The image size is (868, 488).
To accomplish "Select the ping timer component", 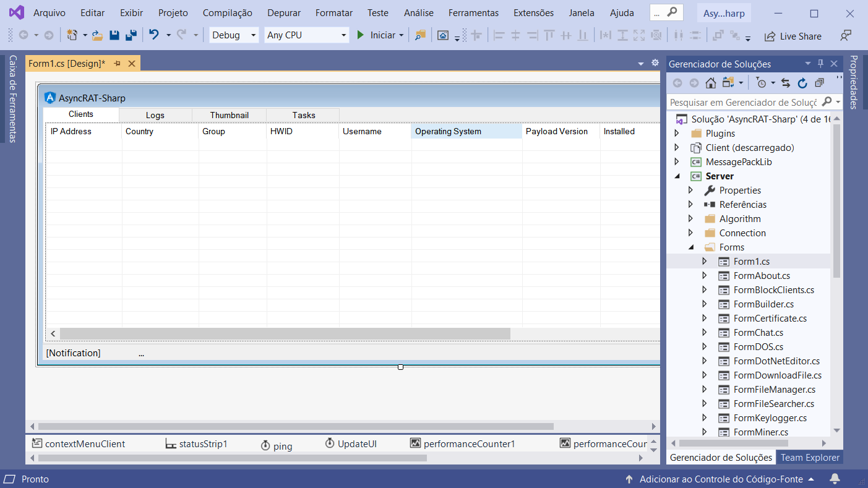I will click(x=276, y=445).
